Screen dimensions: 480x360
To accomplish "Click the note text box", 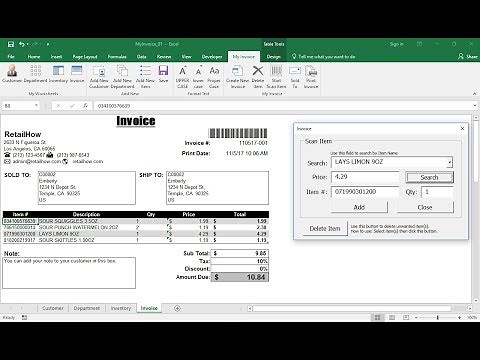I will [x=69, y=273].
